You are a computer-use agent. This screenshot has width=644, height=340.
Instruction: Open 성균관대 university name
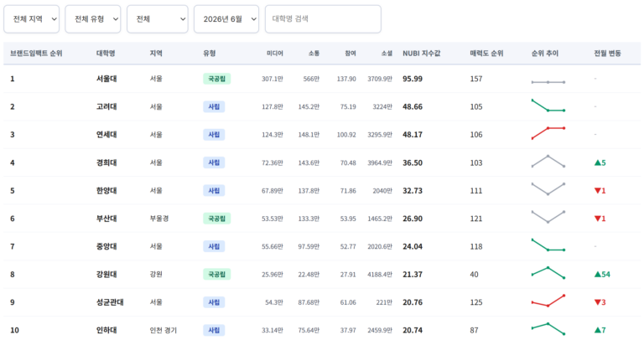[x=110, y=302]
